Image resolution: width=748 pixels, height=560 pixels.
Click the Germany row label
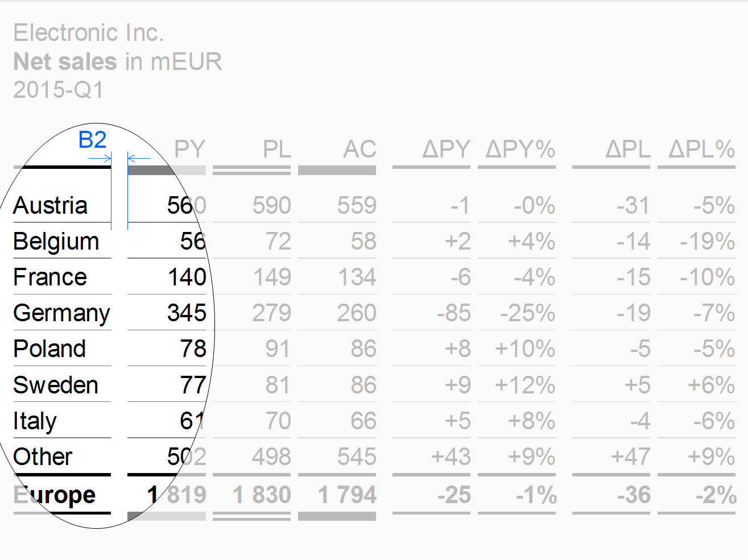pos(62,313)
